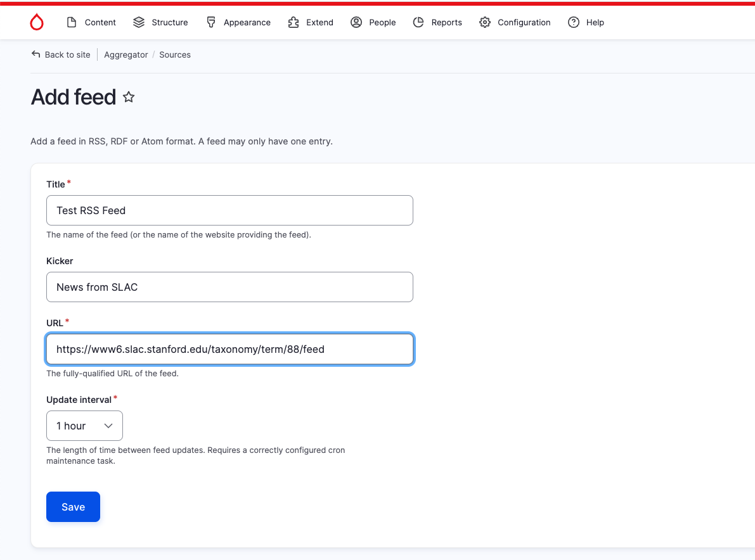The width and height of the screenshot is (755, 560).
Task: Click the Title text field
Action: [229, 210]
